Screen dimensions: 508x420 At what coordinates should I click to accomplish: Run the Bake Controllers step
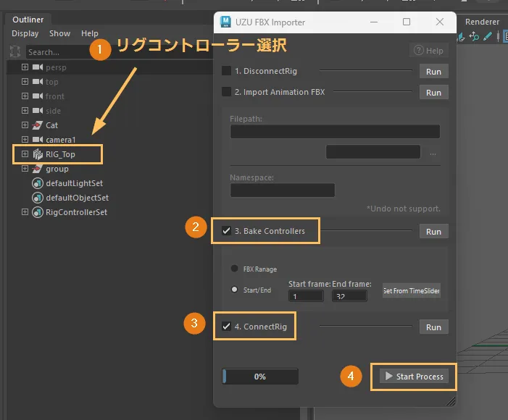(x=433, y=231)
